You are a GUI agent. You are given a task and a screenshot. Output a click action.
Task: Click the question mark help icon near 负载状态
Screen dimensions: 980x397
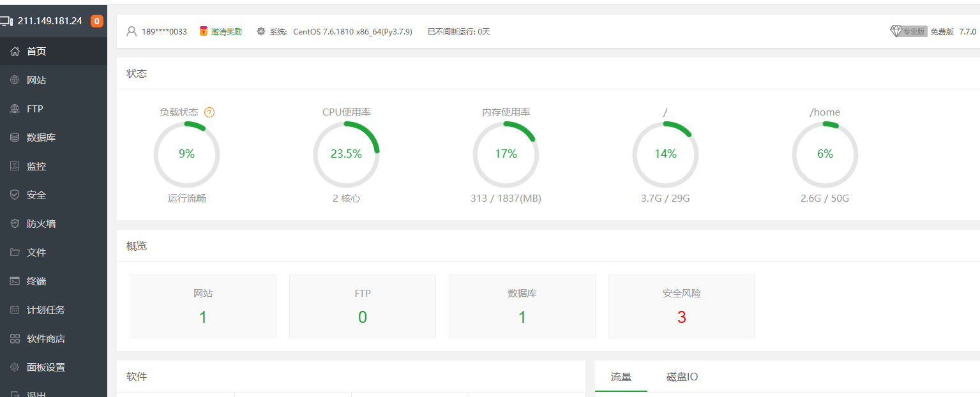click(209, 112)
